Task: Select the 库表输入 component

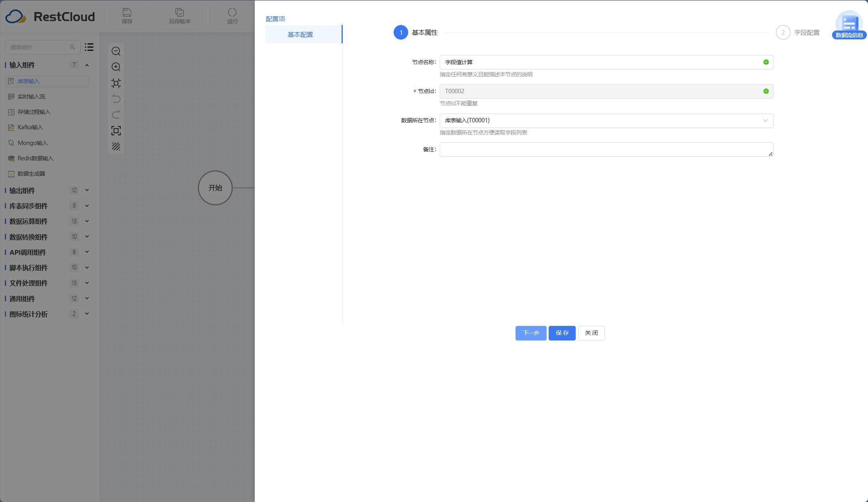Action: coord(47,81)
